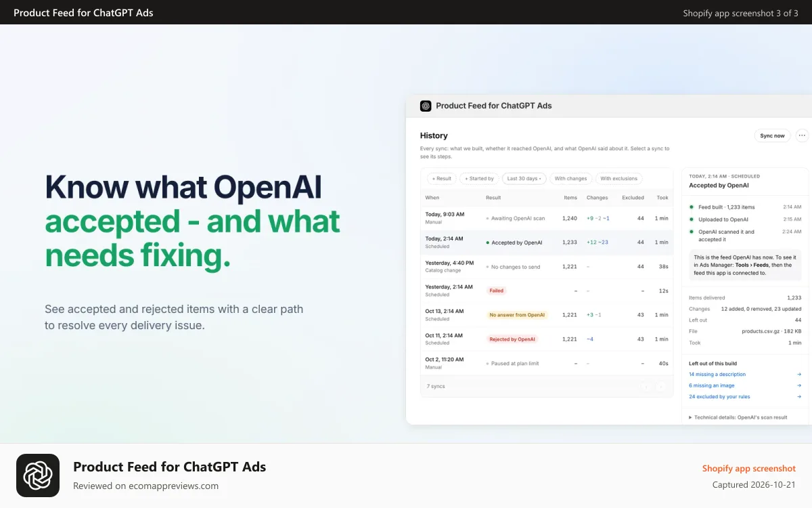Open the three-dot more actions menu
Viewport: 812px width, 508px height.
[x=802, y=135]
